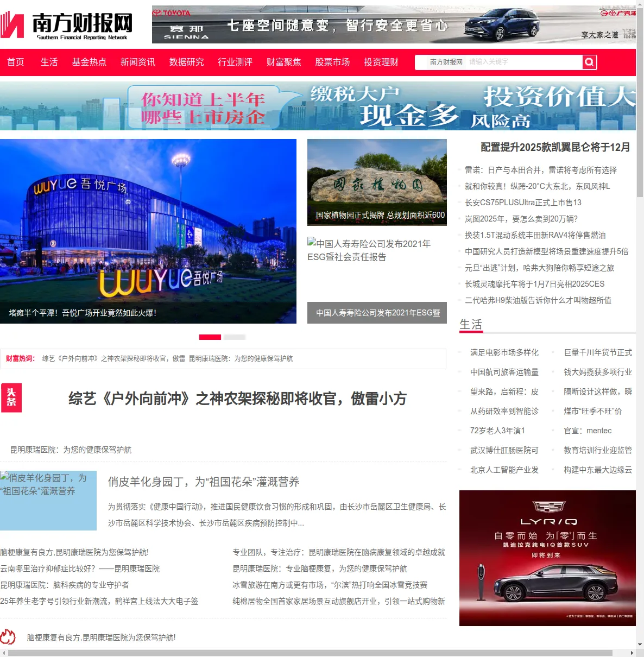
Task: Open 教育培训行业迎监管 link
Action: click(x=598, y=450)
